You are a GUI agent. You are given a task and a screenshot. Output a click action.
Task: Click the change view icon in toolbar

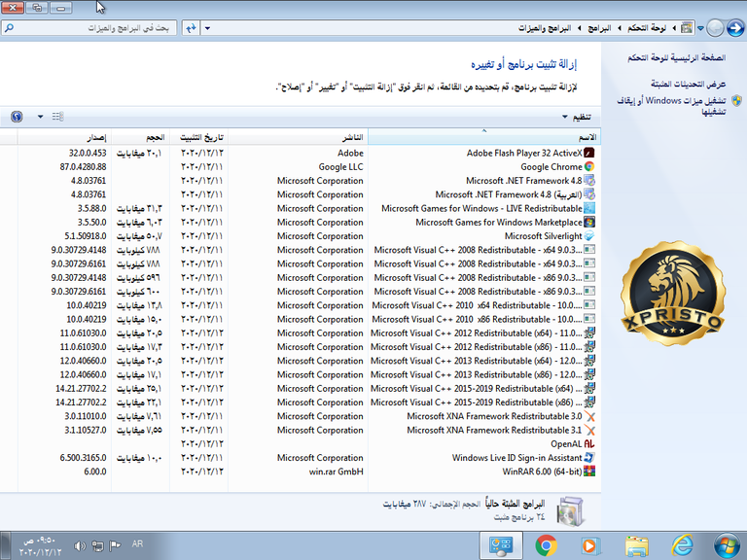pyautogui.click(x=57, y=117)
